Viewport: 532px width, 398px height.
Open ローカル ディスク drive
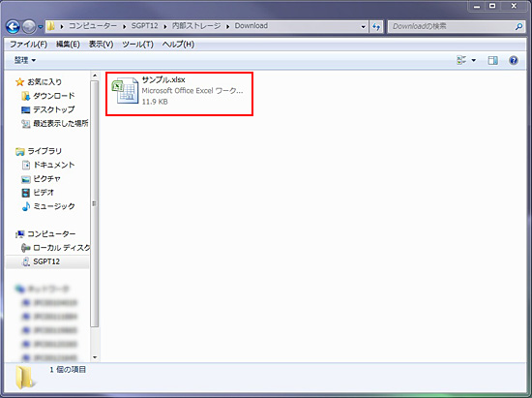click(62, 248)
